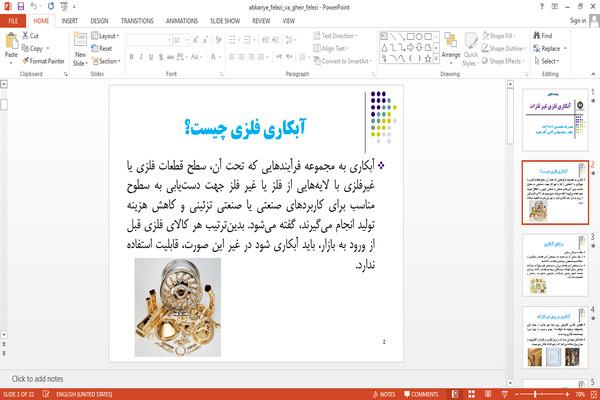Click Find in the Editing group
Screen dimensions: 600x400
pyautogui.click(x=543, y=36)
